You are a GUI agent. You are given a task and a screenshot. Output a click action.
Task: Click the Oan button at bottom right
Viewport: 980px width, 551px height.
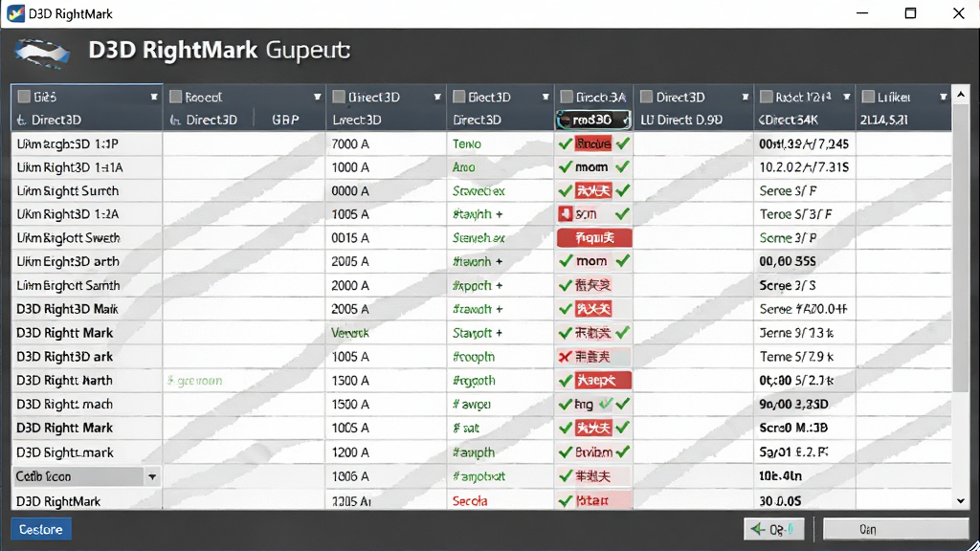click(896, 529)
